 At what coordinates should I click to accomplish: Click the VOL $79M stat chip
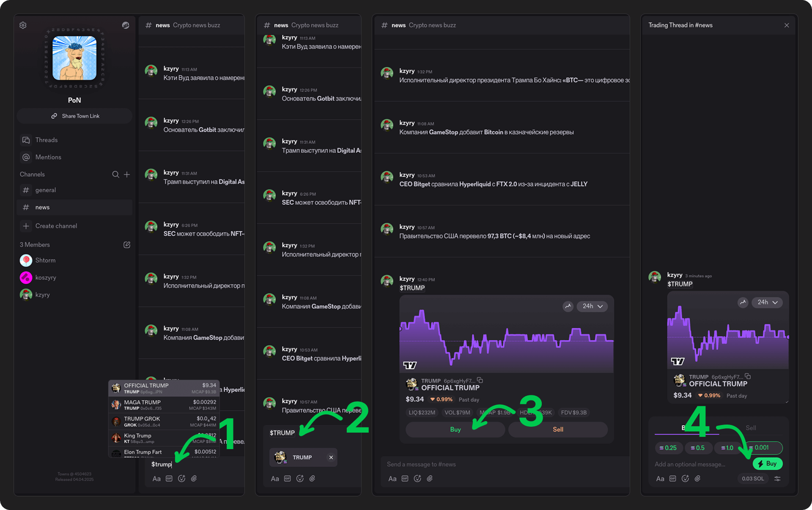click(x=457, y=413)
